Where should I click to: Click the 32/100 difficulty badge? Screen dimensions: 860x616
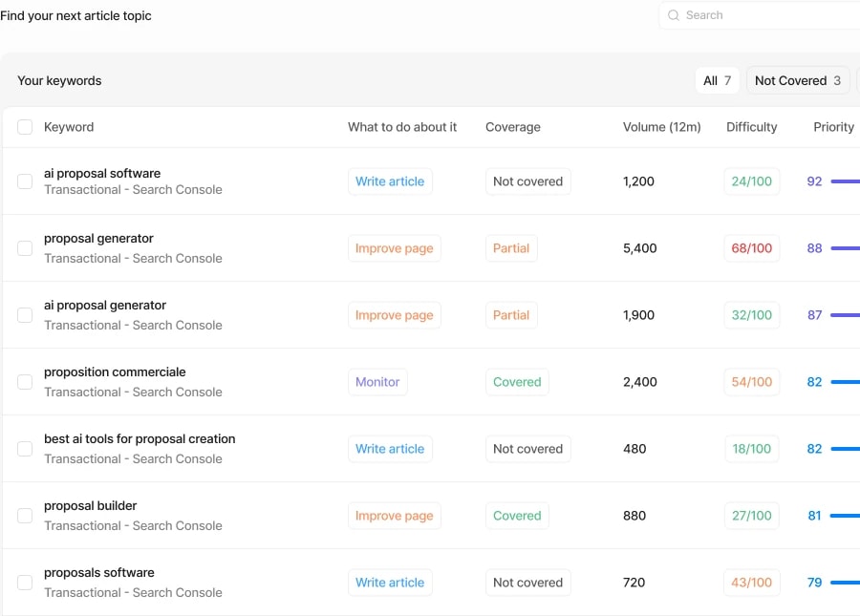[x=751, y=315]
